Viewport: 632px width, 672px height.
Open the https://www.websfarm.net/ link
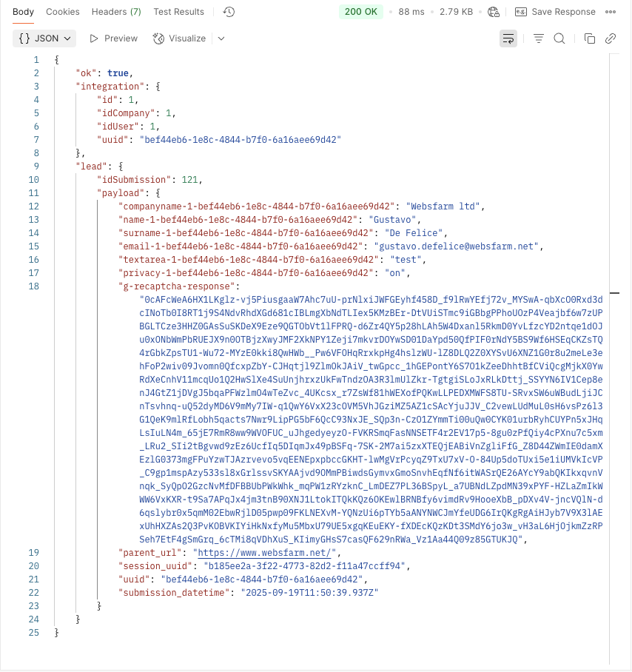click(x=264, y=553)
